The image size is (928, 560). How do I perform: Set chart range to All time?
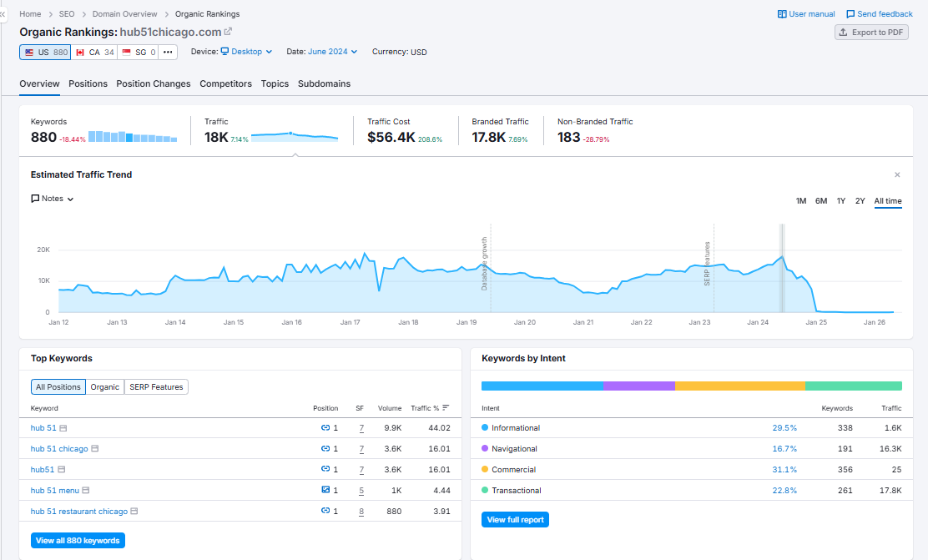pos(888,201)
